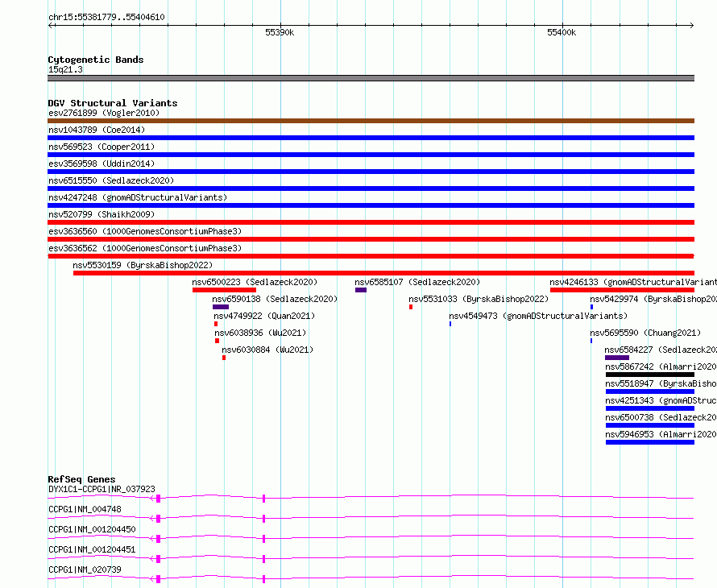
Task: Click the chr15:55381779..55404610 coordinate label
Action: click(106, 17)
